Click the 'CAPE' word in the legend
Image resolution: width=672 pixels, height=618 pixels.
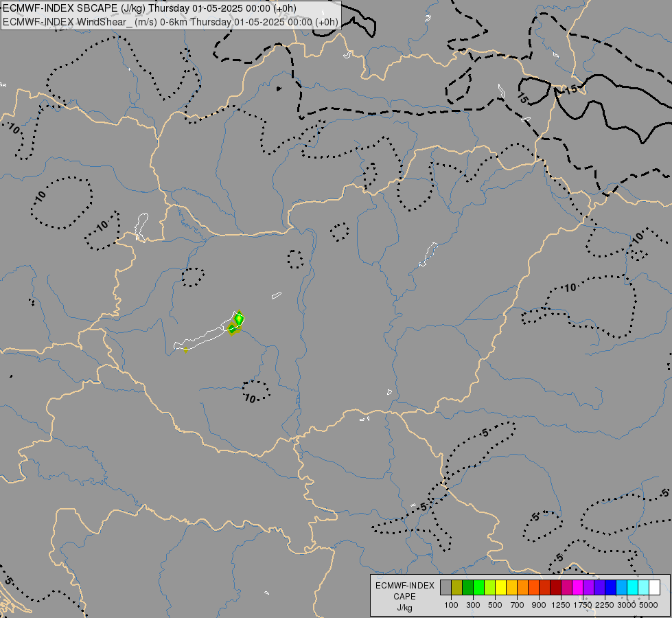tap(404, 597)
